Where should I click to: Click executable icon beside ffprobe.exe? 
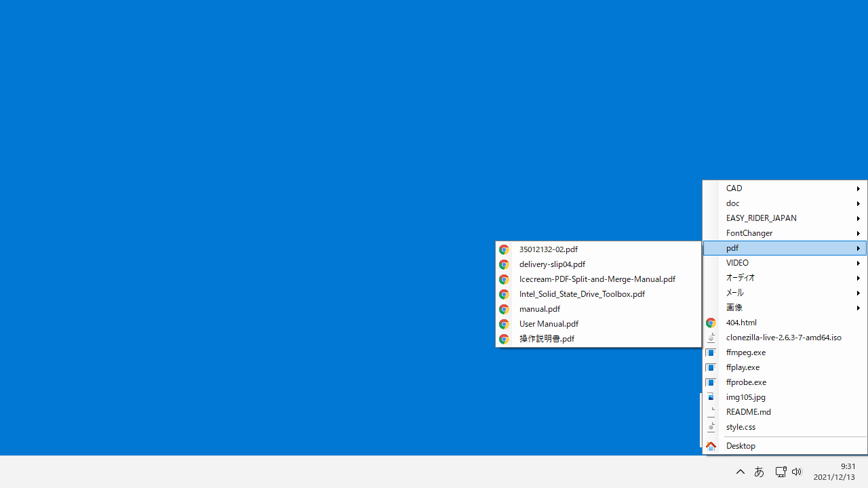click(x=711, y=382)
